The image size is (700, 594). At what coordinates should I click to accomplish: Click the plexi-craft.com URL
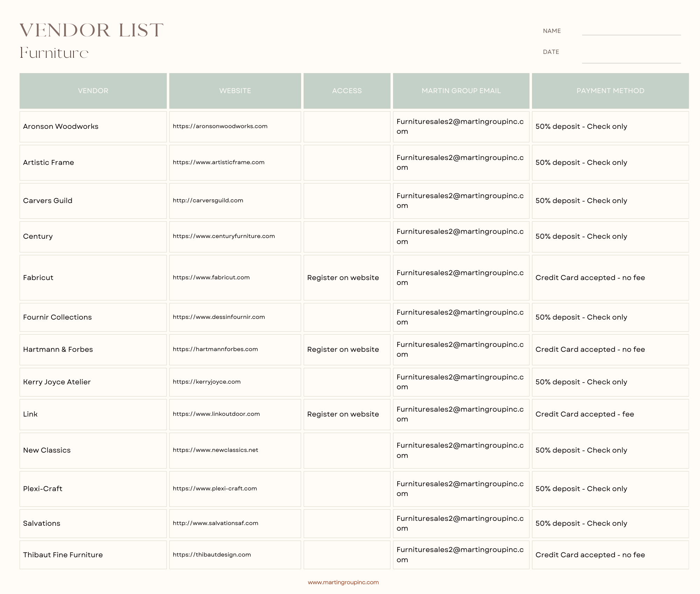tap(215, 489)
